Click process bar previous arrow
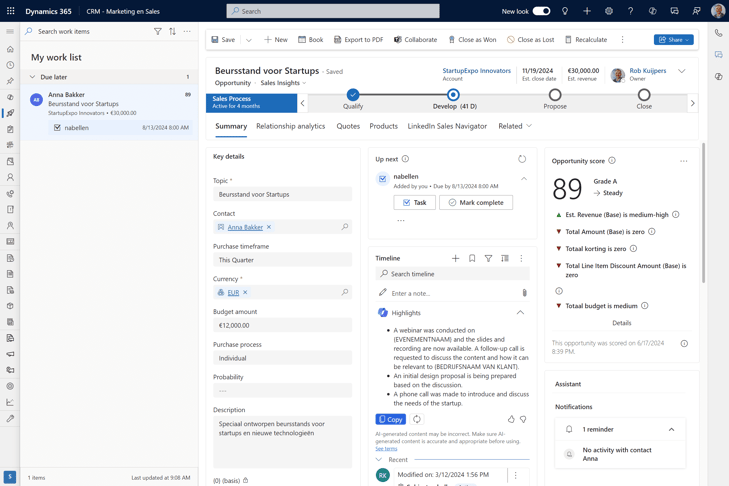Viewport: 729px width, 486px height. pos(302,103)
